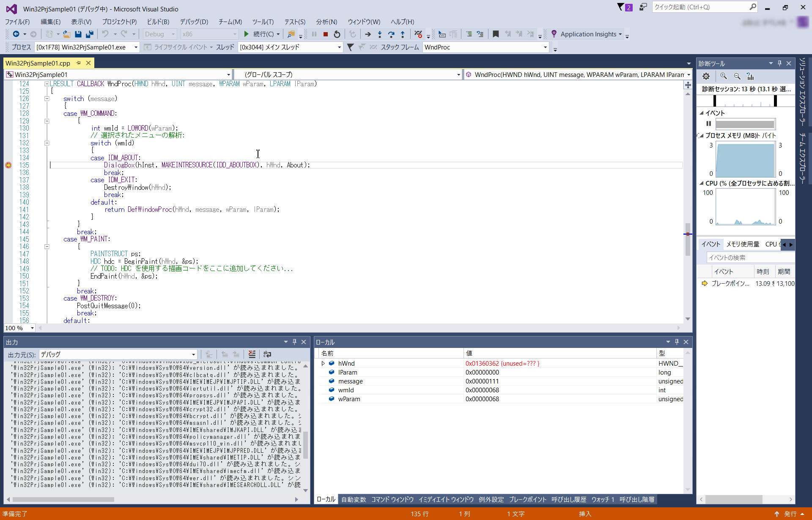Click the bookmark icon in the toolbar

[496, 34]
